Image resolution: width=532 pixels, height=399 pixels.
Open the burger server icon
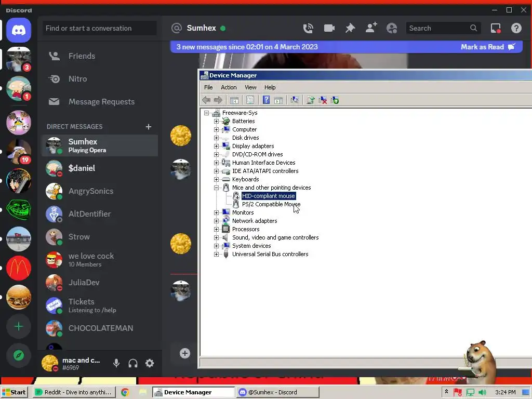(x=19, y=297)
